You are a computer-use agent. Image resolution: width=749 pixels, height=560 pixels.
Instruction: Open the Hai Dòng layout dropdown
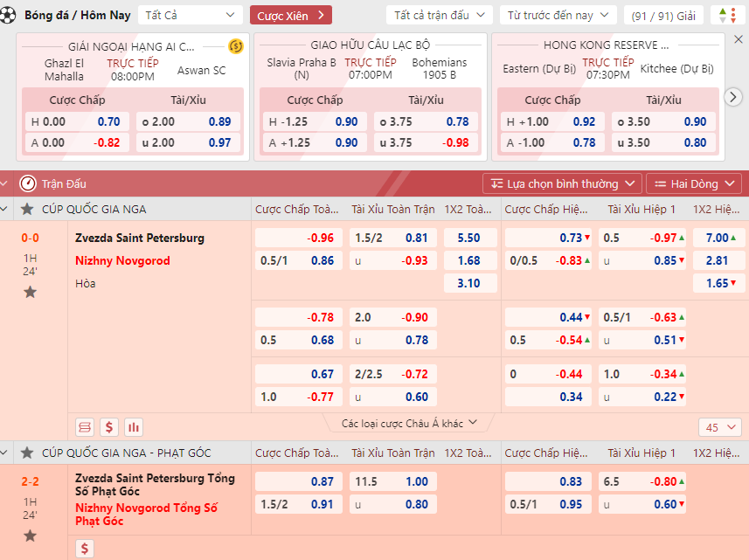pyautogui.click(x=693, y=183)
